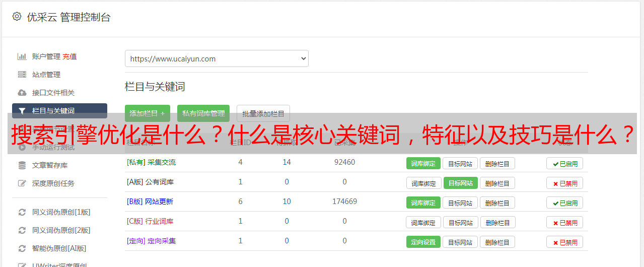Toggle the 已启用 status of 采集交流
Image resolution: width=644 pixels, height=267 pixels.
pyautogui.click(x=565, y=163)
